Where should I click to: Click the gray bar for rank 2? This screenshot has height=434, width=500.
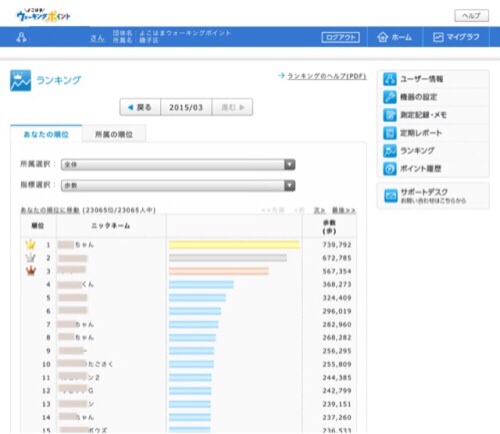point(228,258)
